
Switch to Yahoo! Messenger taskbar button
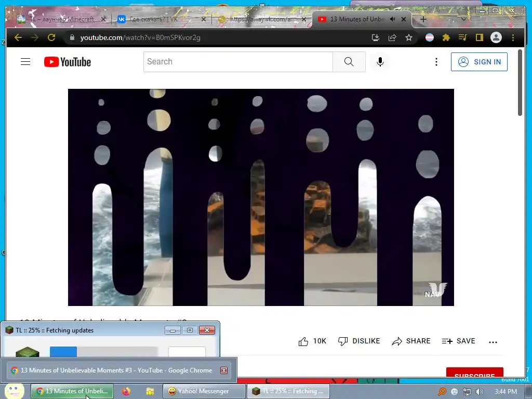(x=204, y=391)
